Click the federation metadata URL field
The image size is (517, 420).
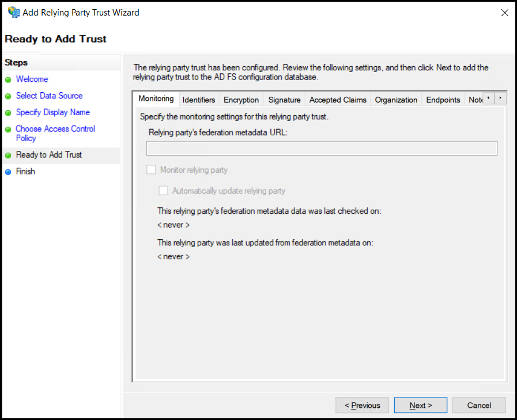pyautogui.click(x=322, y=148)
